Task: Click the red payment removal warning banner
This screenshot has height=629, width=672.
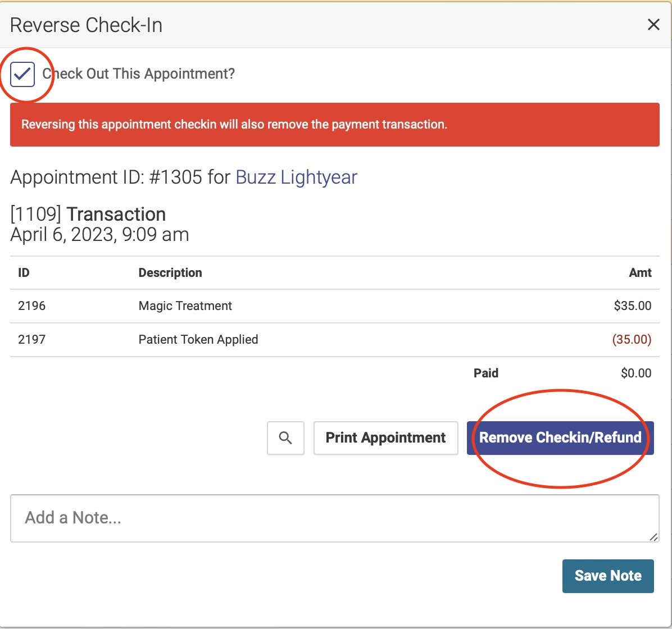Action: pyautogui.click(x=335, y=125)
